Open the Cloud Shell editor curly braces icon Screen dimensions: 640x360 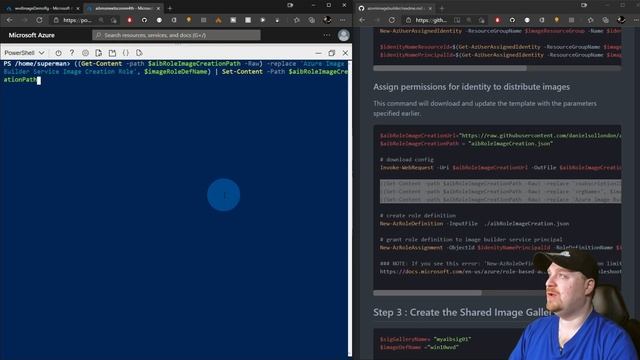point(126,53)
